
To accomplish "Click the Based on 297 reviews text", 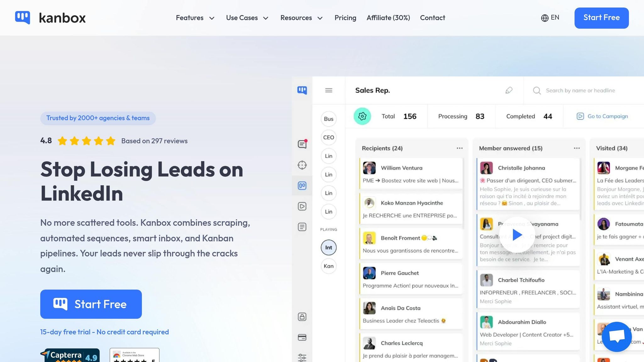I will (154, 141).
